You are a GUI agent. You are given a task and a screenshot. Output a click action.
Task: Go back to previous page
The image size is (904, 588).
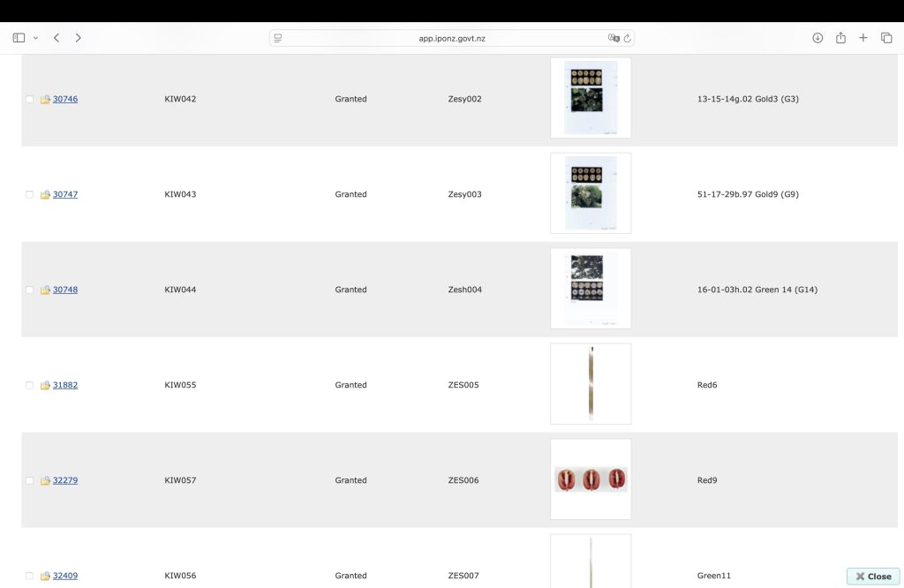click(56, 38)
